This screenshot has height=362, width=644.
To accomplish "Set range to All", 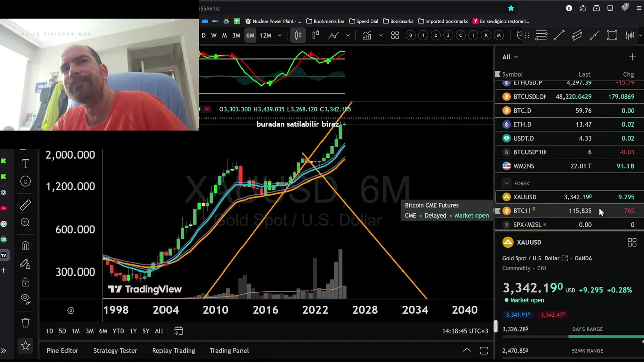I will (158, 331).
